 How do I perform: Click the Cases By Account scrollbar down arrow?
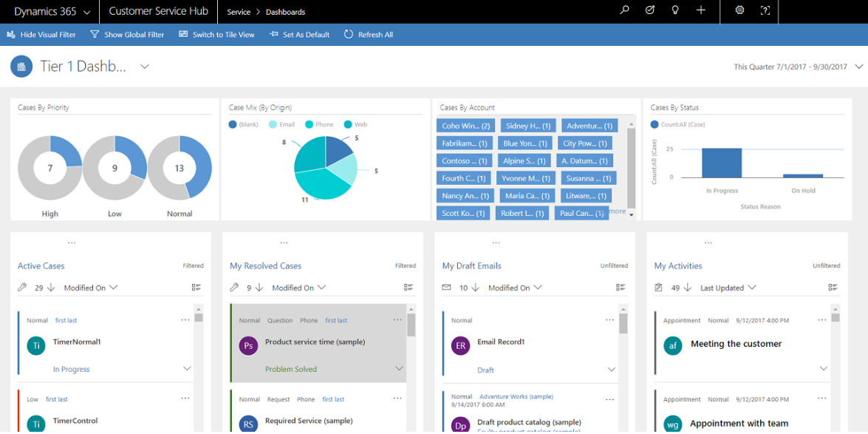point(631,215)
